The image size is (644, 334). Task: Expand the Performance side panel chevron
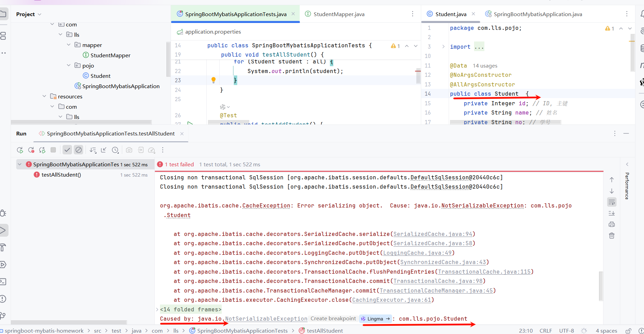pos(627,164)
